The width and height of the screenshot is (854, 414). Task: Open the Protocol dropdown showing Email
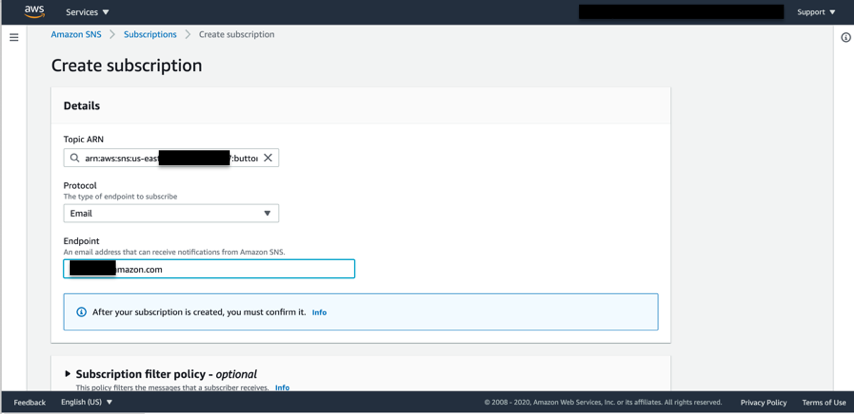click(171, 214)
